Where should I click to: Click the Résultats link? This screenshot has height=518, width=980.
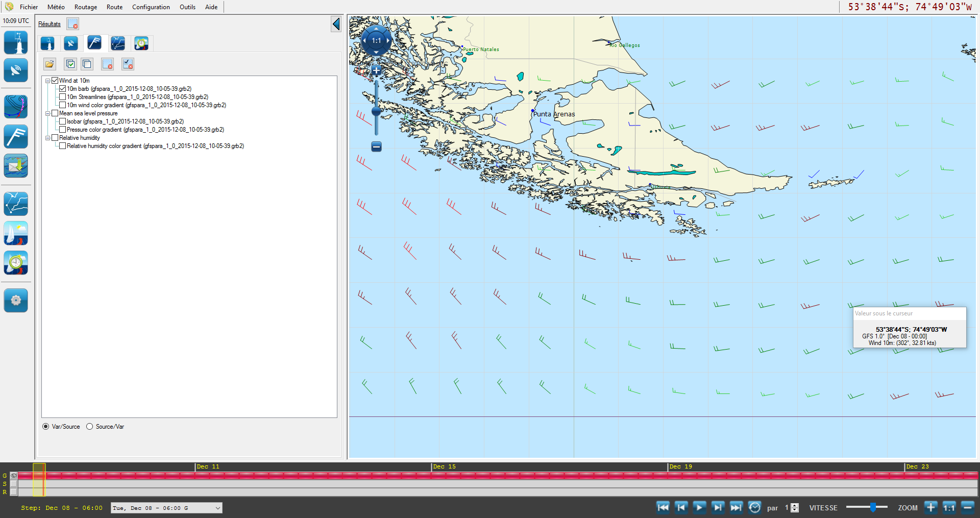pos(50,24)
